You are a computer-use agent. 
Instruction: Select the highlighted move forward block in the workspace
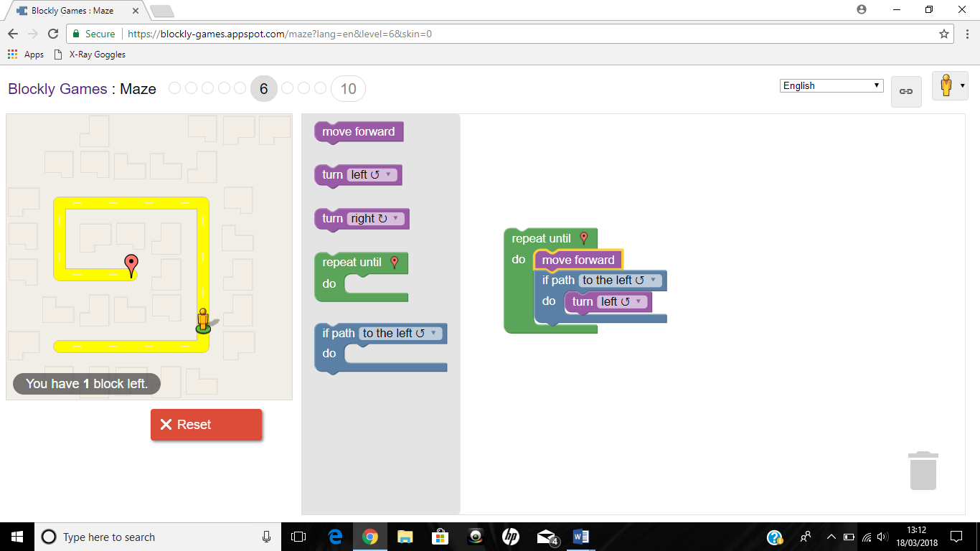click(x=578, y=260)
